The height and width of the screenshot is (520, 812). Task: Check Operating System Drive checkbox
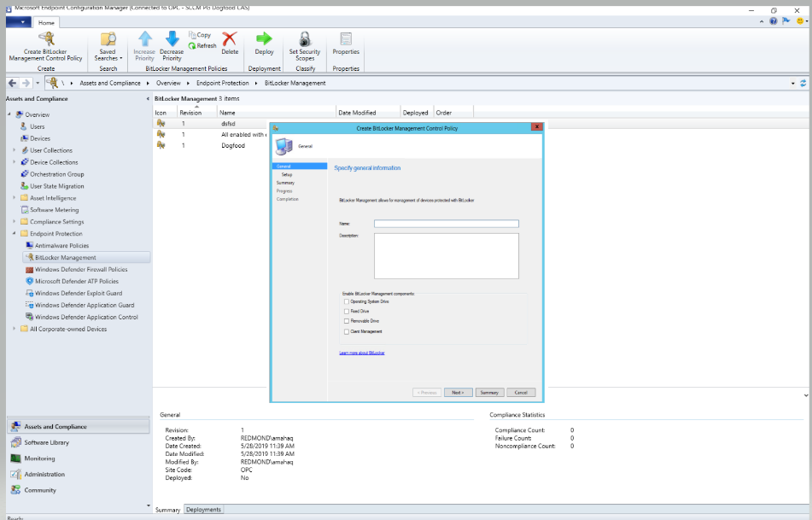tap(347, 301)
